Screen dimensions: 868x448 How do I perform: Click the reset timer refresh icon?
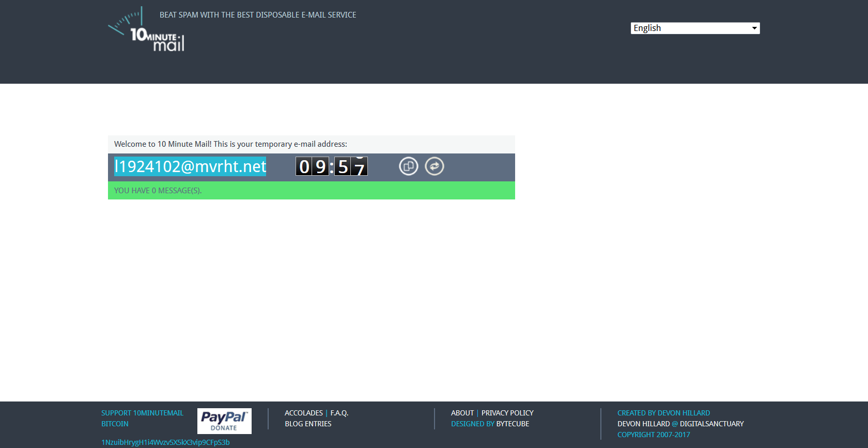[x=434, y=166]
